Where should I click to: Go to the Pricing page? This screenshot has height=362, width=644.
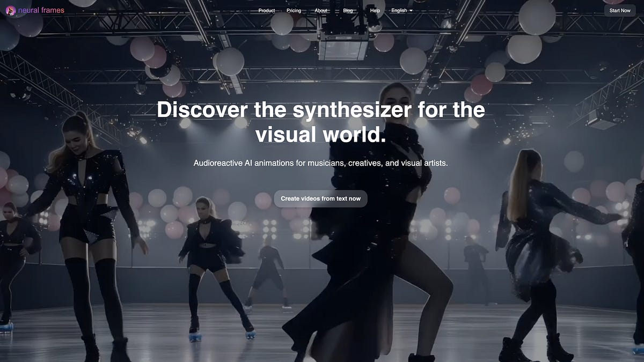pyautogui.click(x=294, y=11)
